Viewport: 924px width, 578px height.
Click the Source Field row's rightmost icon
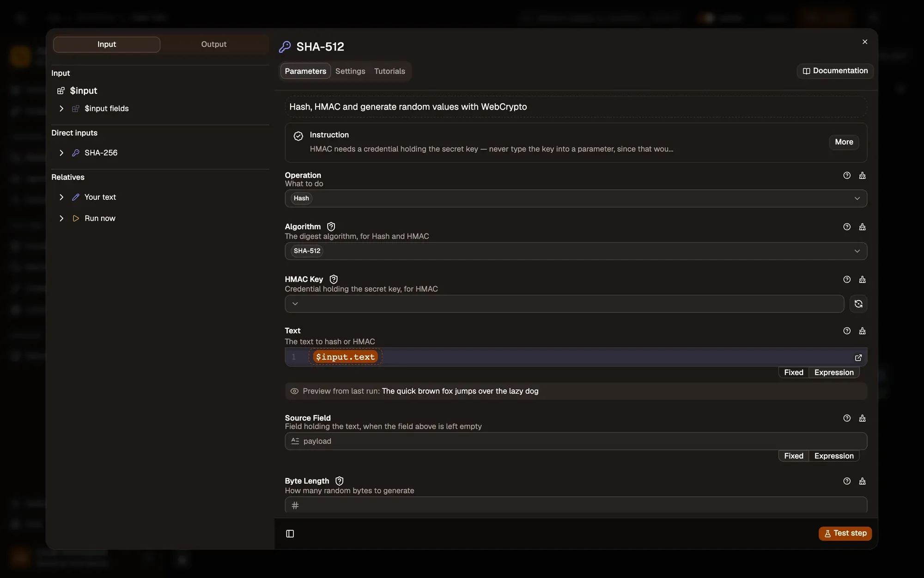click(x=862, y=418)
